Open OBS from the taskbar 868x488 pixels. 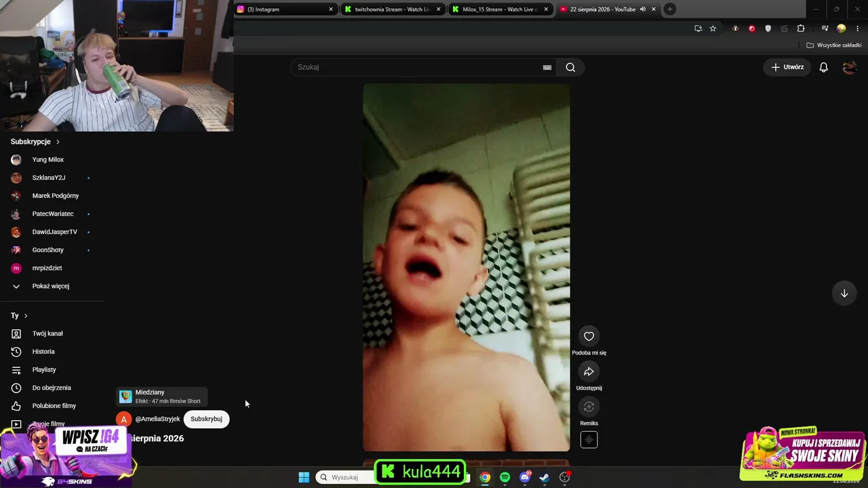click(564, 477)
